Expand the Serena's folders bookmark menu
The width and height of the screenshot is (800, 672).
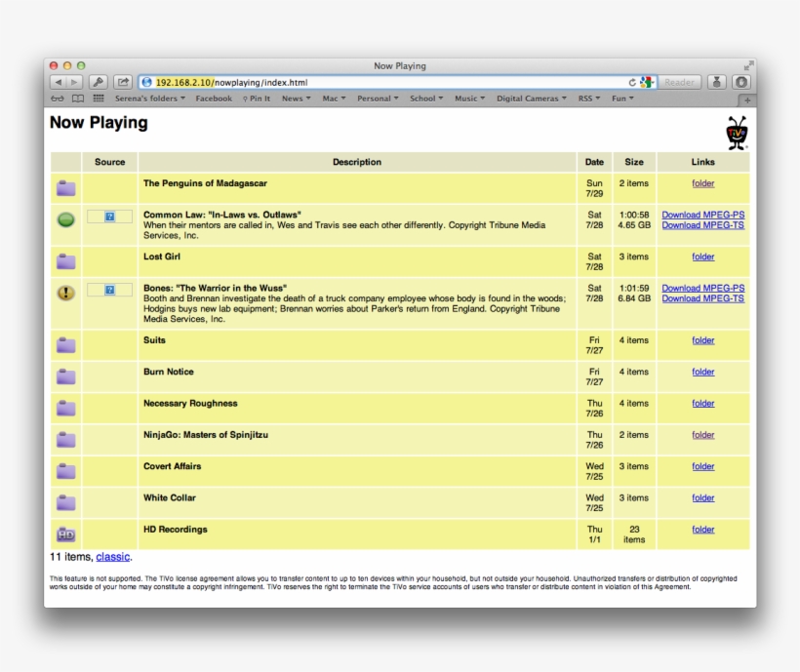click(x=149, y=99)
